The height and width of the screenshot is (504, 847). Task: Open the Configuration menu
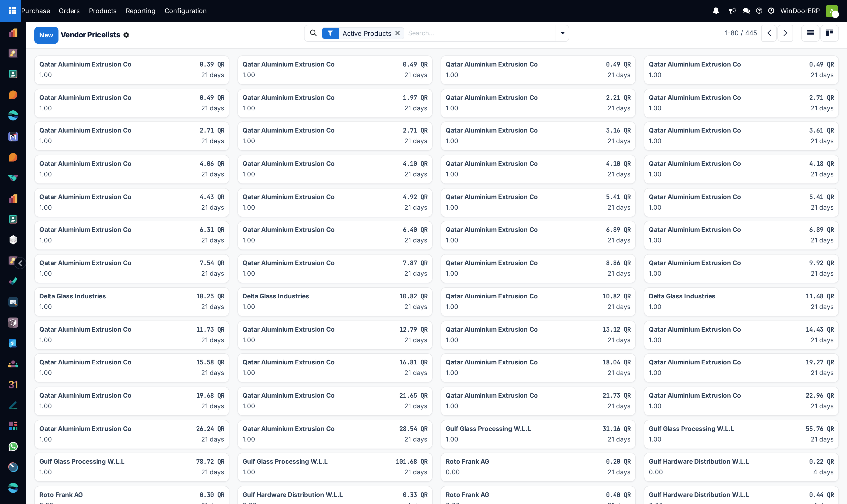[x=186, y=11]
